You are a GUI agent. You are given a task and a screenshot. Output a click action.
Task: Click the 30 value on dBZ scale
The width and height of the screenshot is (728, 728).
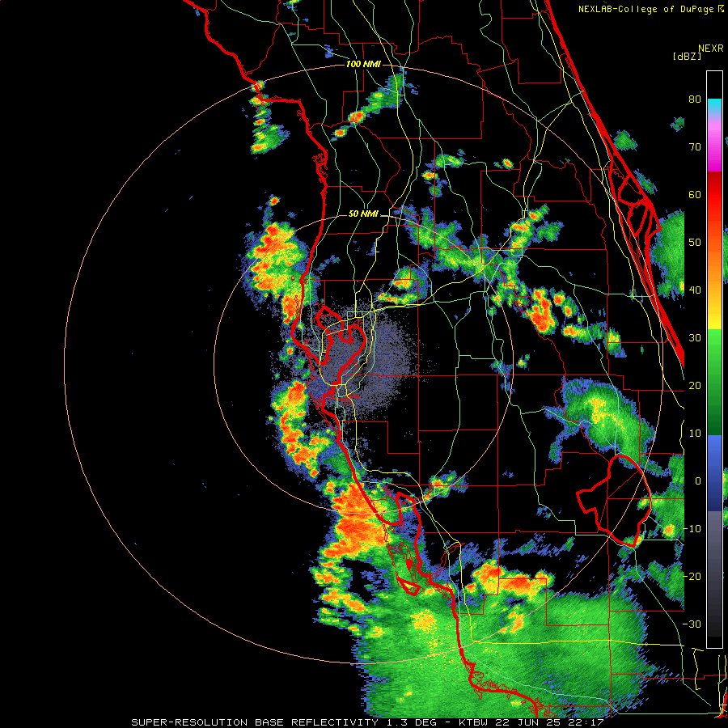(x=695, y=338)
